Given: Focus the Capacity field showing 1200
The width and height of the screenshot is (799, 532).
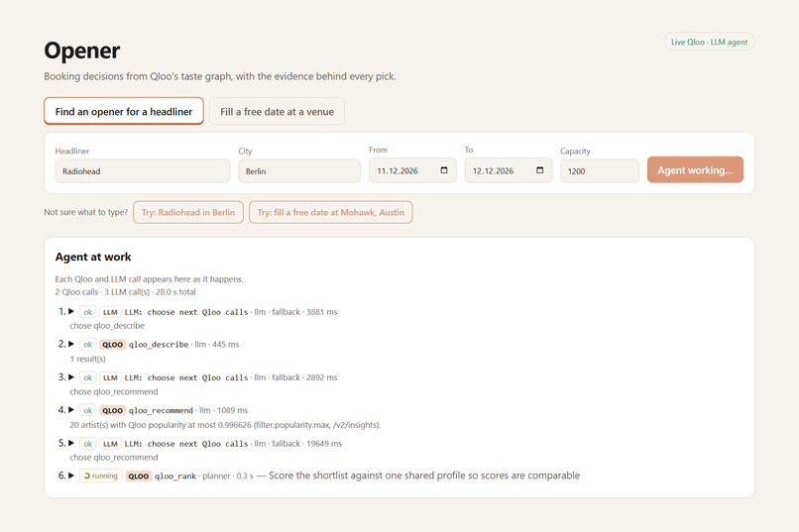Looking at the screenshot, I should pyautogui.click(x=600, y=171).
